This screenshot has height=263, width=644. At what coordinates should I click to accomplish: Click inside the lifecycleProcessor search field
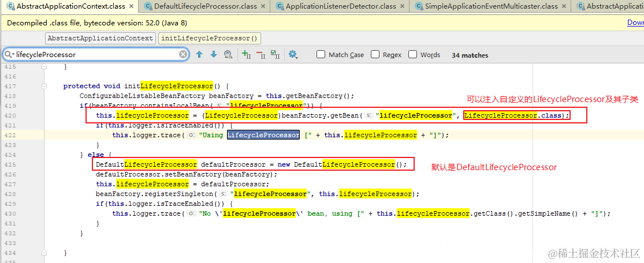(96, 55)
